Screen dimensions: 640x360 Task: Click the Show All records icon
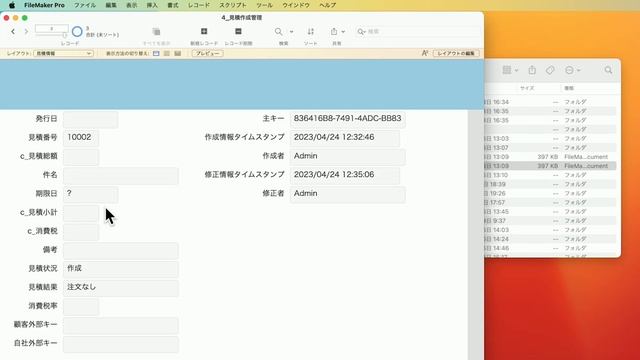click(156, 32)
